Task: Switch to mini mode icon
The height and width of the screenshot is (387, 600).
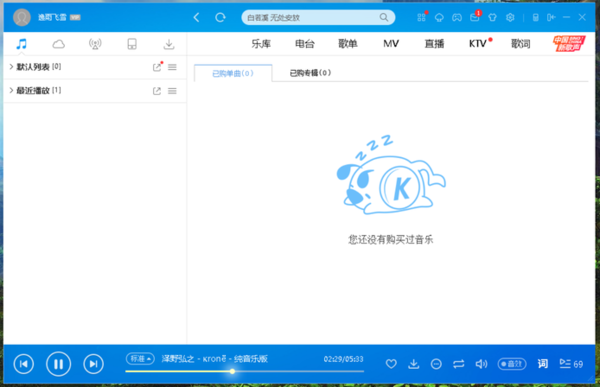Action: tap(551, 18)
